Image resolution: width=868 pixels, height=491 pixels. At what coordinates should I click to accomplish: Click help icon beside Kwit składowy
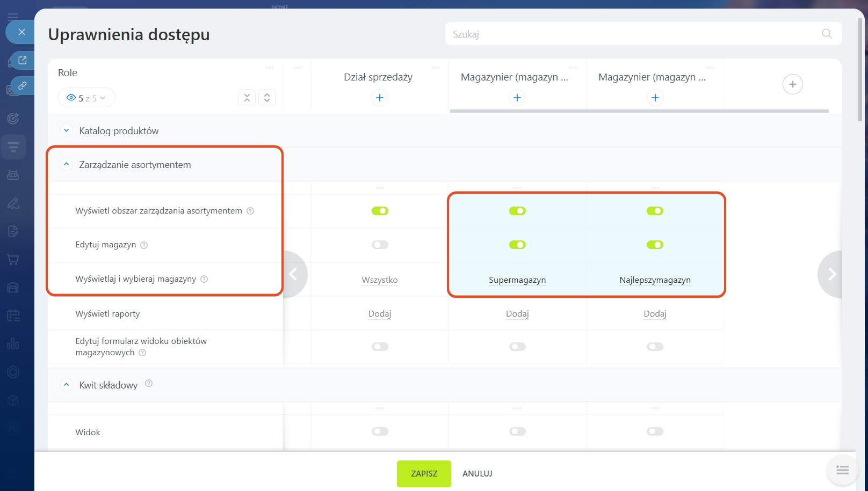(149, 383)
